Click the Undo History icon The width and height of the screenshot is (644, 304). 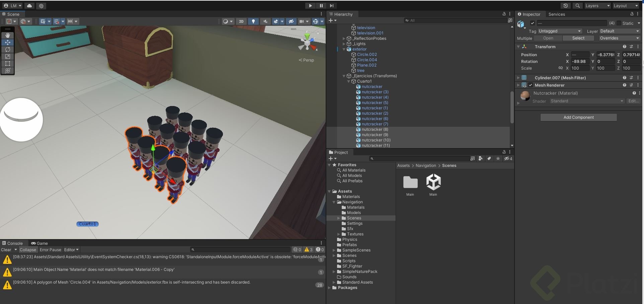566,6
